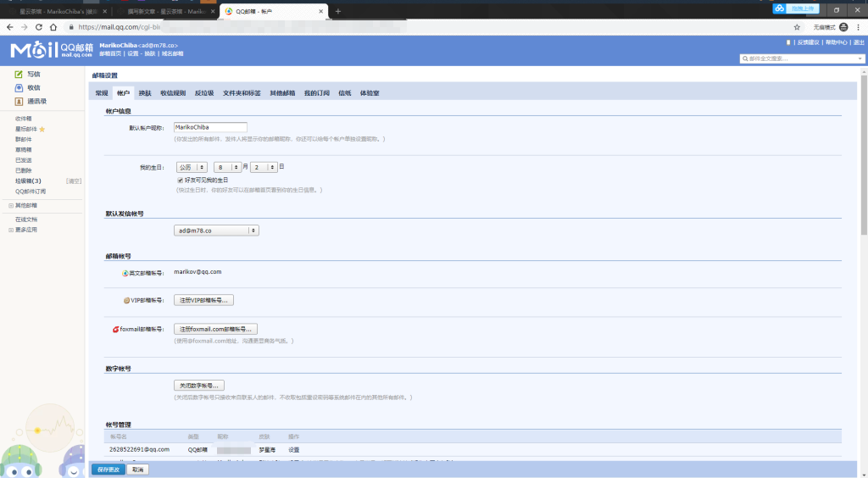868x478 pixels.
Task: Open the 已发送 sent folder
Action: [23, 160]
